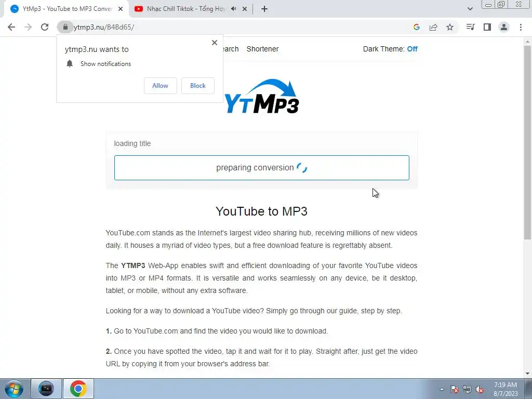This screenshot has height=399, width=532.
Task: Go back using browser back arrow
Action: pos(11,27)
